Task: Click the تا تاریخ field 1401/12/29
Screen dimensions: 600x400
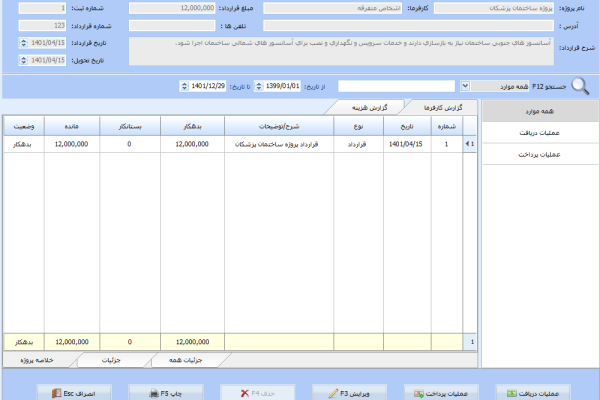Action: pos(208,86)
